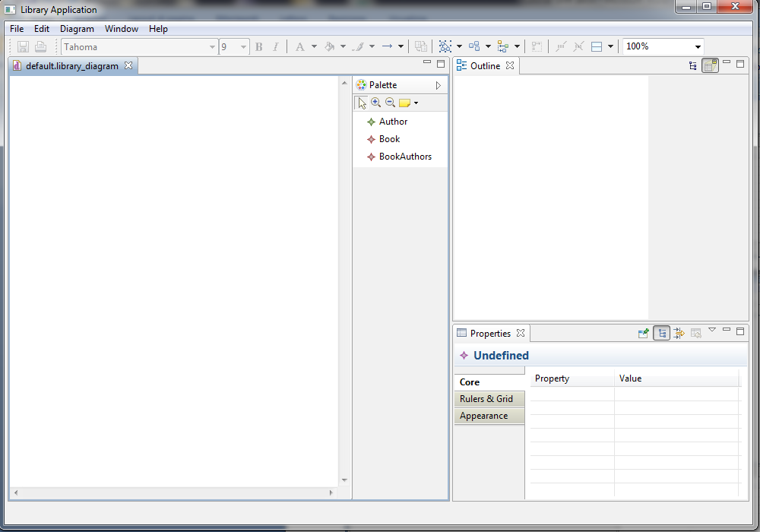760x532 pixels.
Task: Switch to the Rulers & Grid tab
Action: (x=486, y=399)
